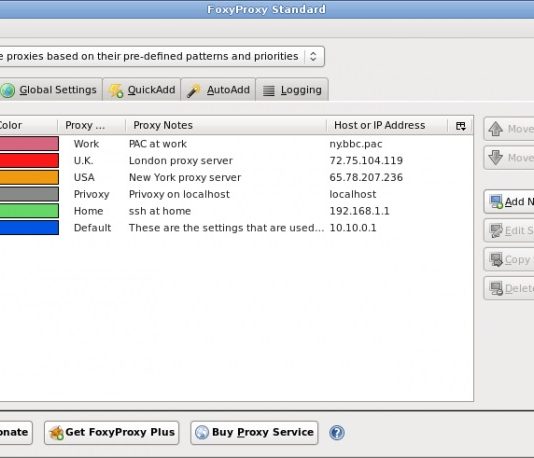
Task: Select the red U.K. color swatch
Action: point(29,160)
